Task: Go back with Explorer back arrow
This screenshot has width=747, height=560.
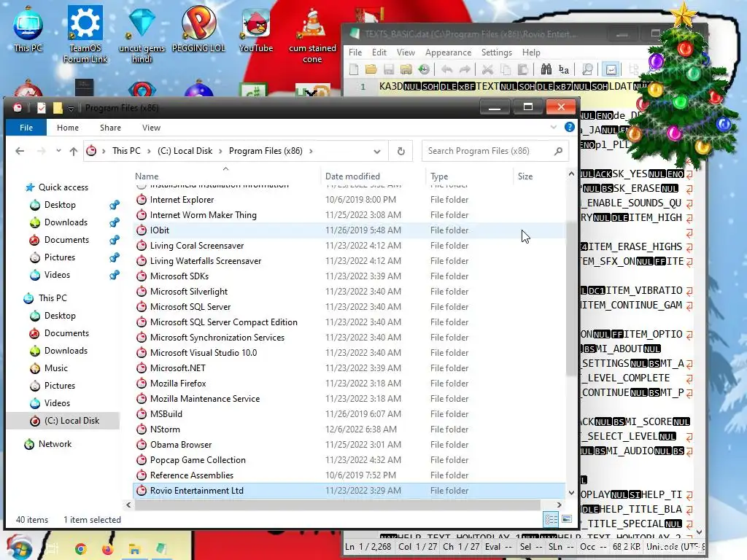Action: (x=20, y=151)
